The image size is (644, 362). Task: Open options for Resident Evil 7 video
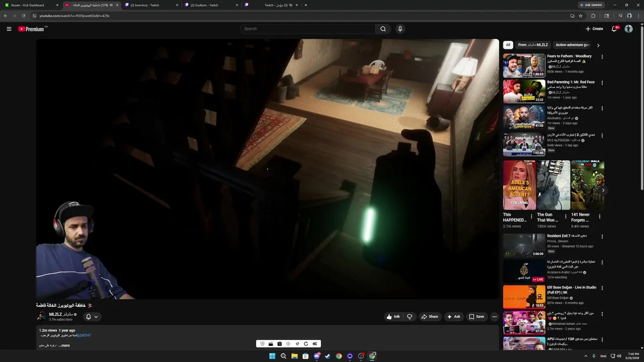602,236
